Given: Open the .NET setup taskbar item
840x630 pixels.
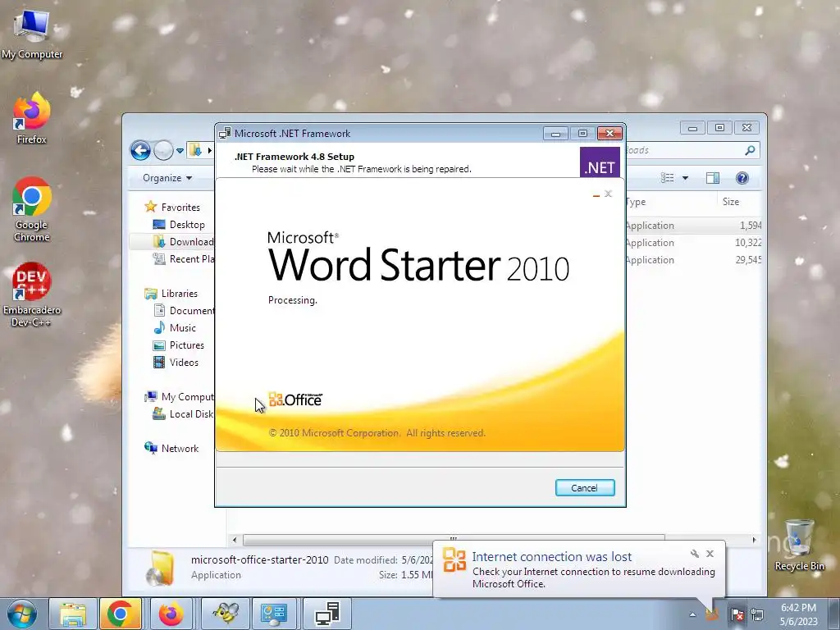Looking at the screenshot, I should point(327,614).
